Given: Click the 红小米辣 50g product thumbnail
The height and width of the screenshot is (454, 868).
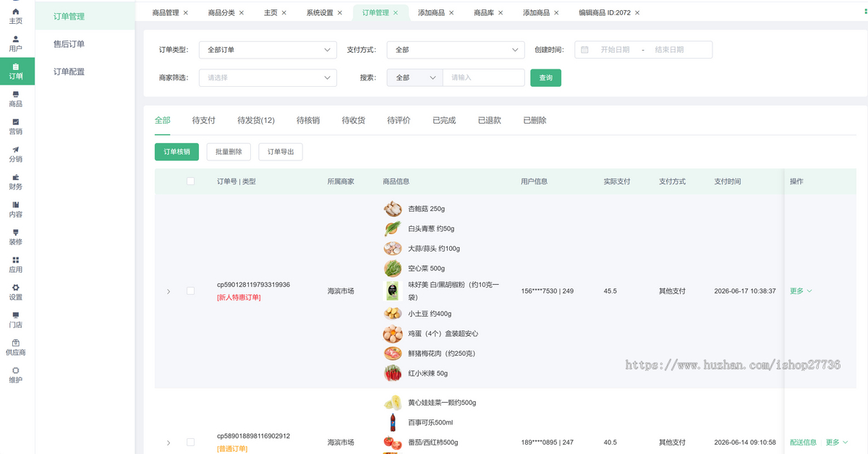Looking at the screenshot, I should pos(393,373).
